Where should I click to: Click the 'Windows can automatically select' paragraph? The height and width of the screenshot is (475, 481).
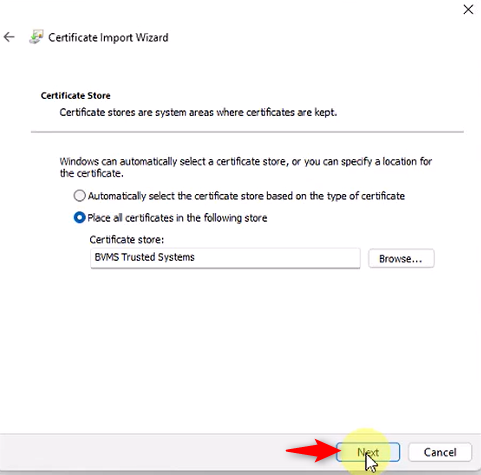tap(246, 167)
